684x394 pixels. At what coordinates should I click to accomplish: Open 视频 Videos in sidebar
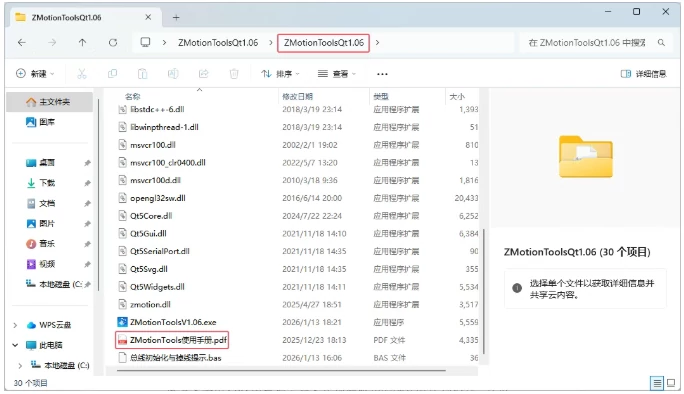pos(41,264)
